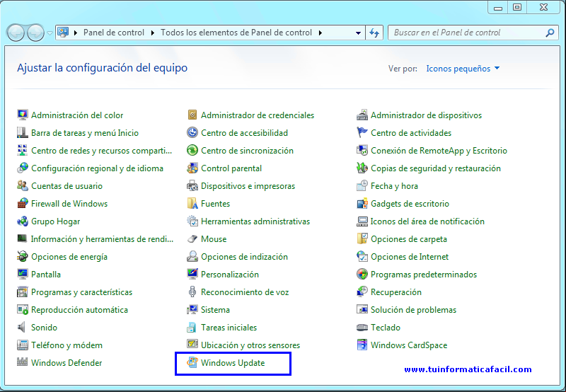Open the Fecha y hora icon
This screenshot has height=392, width=566.
coord(362,185)
